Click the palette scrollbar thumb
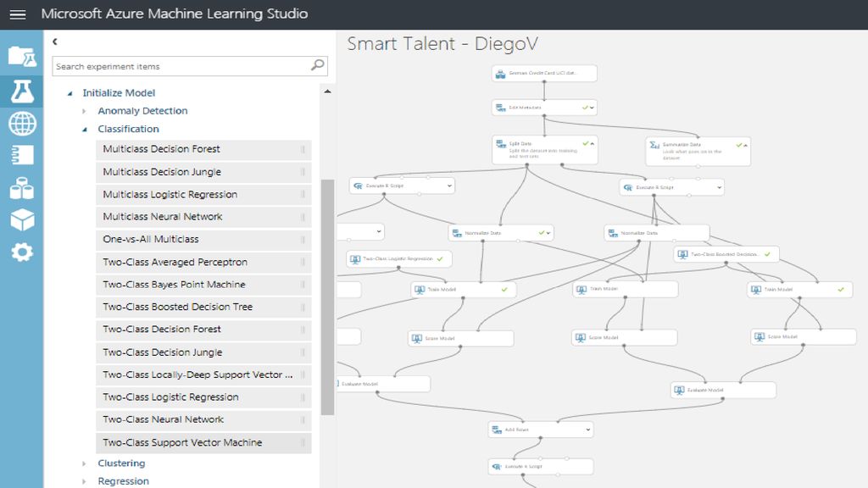 click(x=328, y=297)
